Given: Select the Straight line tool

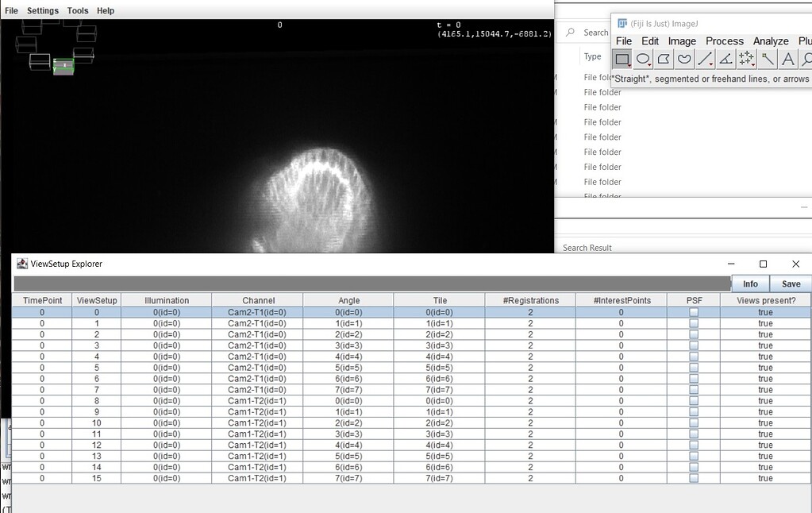Looking at the screenshot, I should click(706, 59).
